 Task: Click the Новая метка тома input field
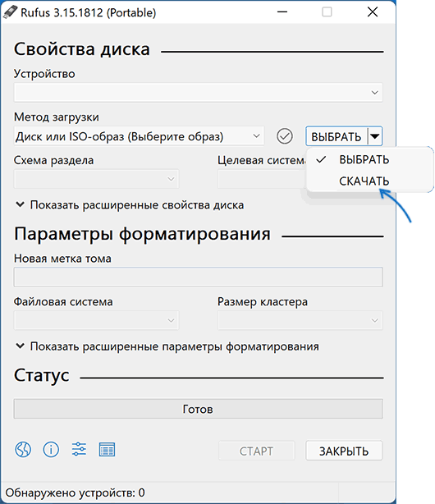[x=199, y=277]
